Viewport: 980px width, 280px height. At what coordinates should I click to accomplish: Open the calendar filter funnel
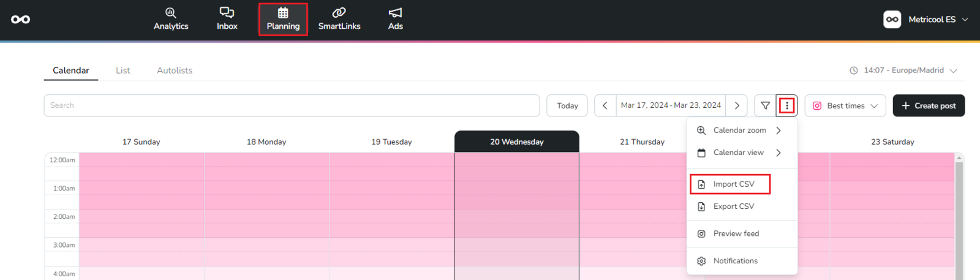point(765,105)
